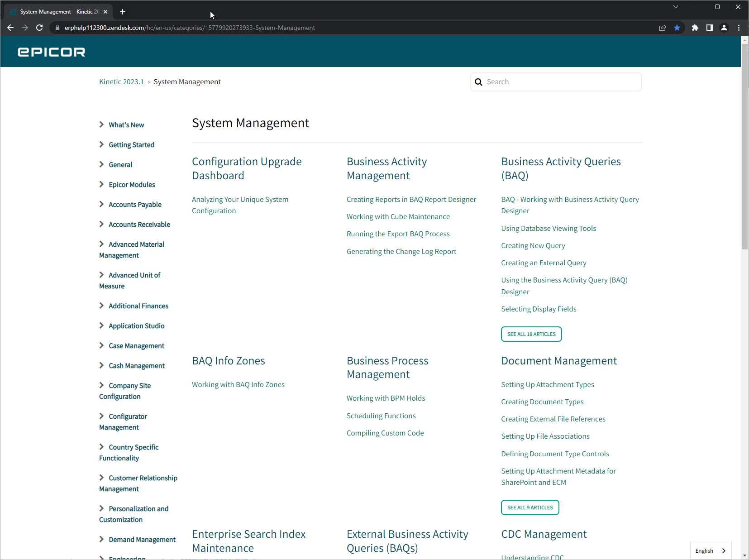Click the site lock icon in address bar

[57, 28]
